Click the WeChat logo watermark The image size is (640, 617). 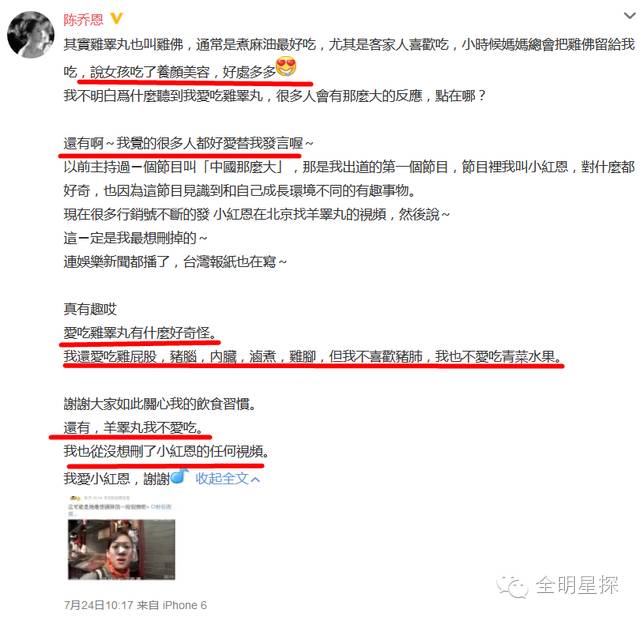coord(512,587)
